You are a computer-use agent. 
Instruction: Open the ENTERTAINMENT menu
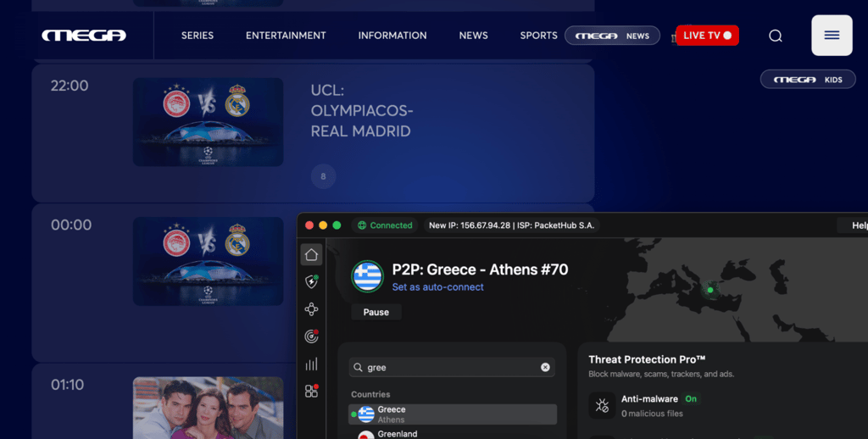(x=286, y=36)
